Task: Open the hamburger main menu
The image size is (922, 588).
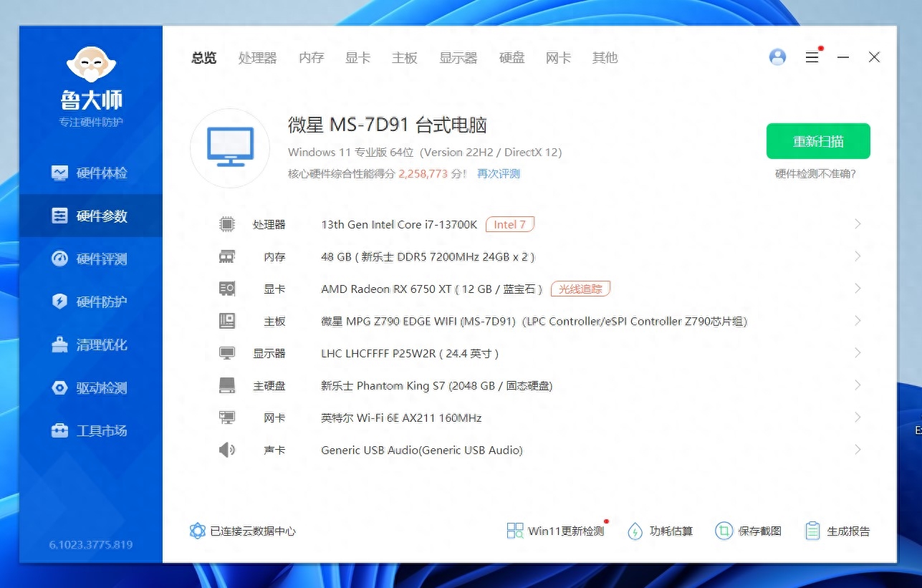Action: (812, 57)
